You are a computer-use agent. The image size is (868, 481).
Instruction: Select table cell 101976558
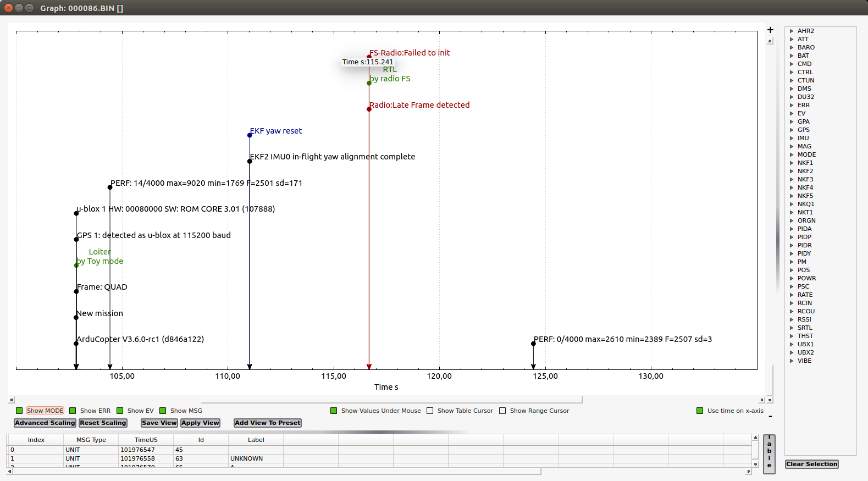click(x=146, y=458)
